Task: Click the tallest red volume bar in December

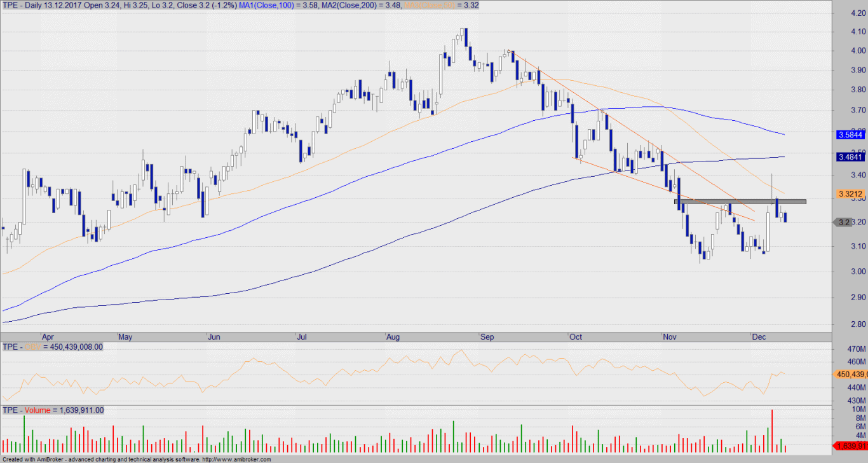Action: coord(771,431)
